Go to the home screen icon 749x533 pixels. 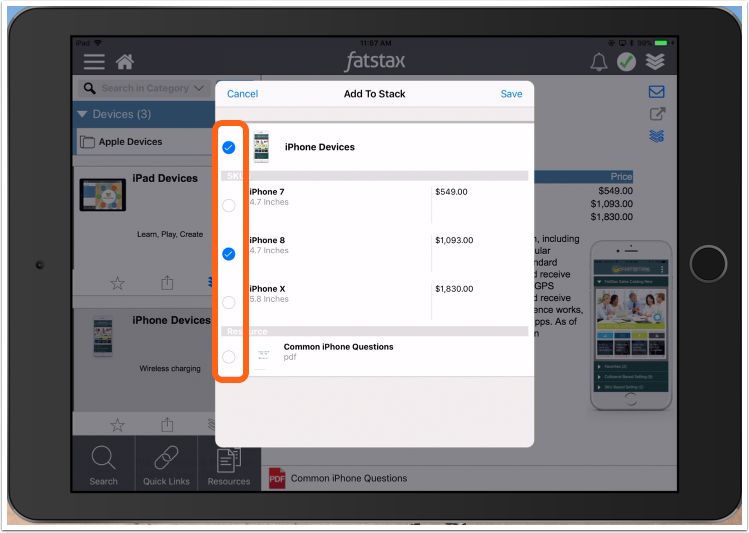click(x=125, y=62)
